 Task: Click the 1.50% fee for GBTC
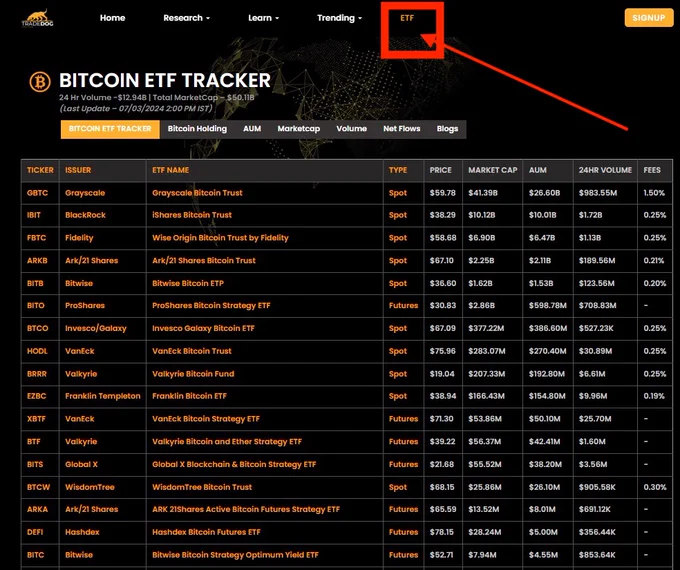pos(654,193)
